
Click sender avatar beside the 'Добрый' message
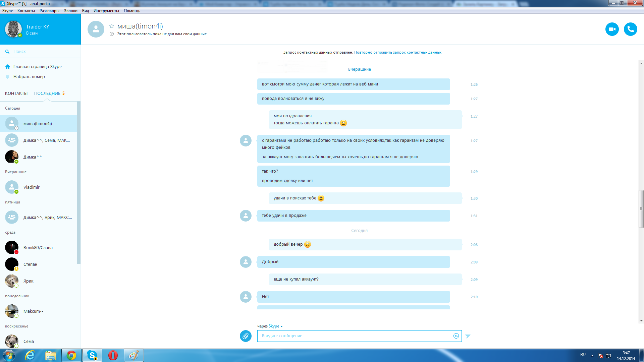point(246,262)
